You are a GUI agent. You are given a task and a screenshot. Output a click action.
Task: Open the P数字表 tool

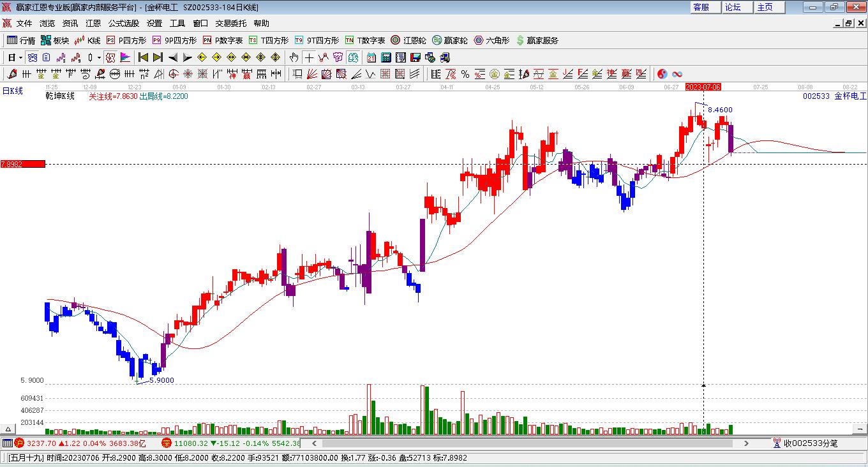pos(223,40)
